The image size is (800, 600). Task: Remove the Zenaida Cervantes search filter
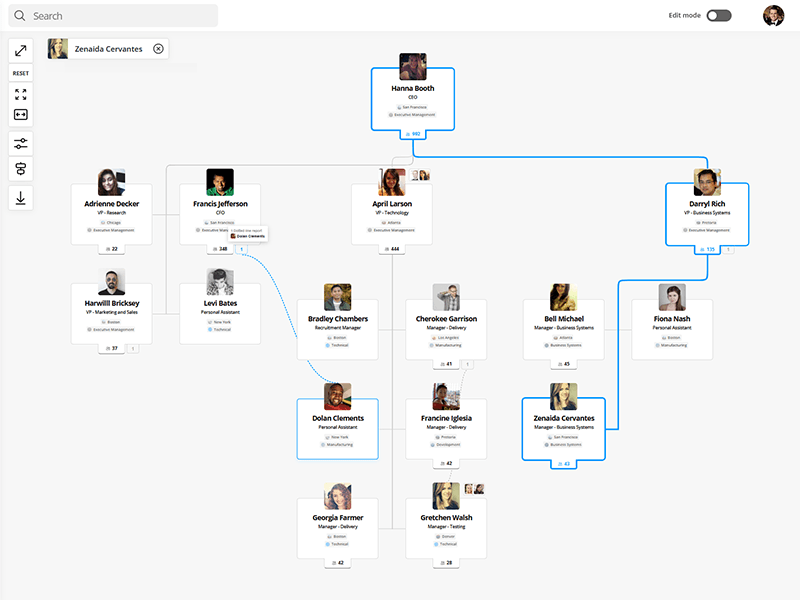[x=159, y=48]
